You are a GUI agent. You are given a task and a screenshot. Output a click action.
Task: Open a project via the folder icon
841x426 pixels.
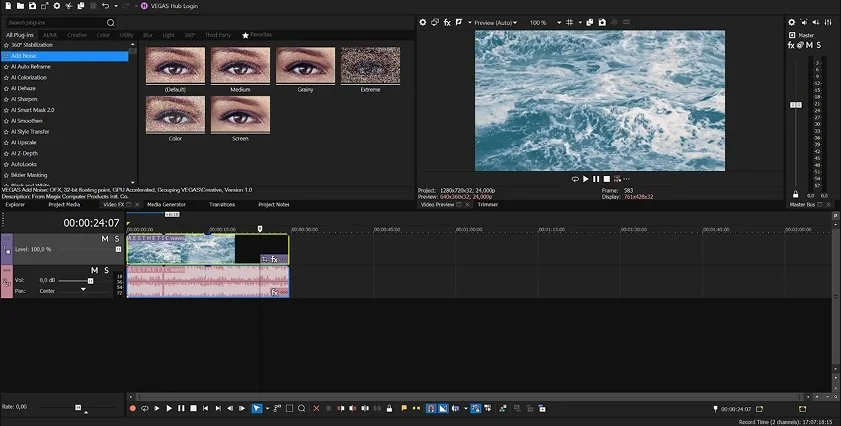click(x=20, y=6)
